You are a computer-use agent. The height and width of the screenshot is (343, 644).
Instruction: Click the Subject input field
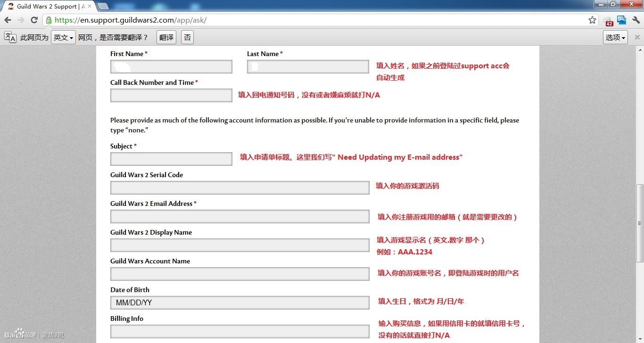(x=171, y=159)
